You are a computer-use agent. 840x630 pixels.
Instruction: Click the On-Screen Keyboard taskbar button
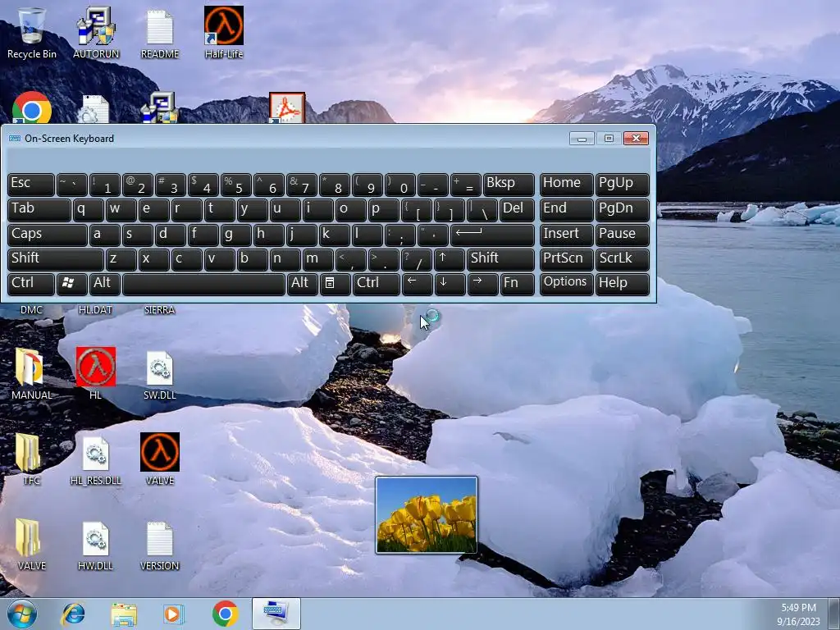(x=276, y=614)
